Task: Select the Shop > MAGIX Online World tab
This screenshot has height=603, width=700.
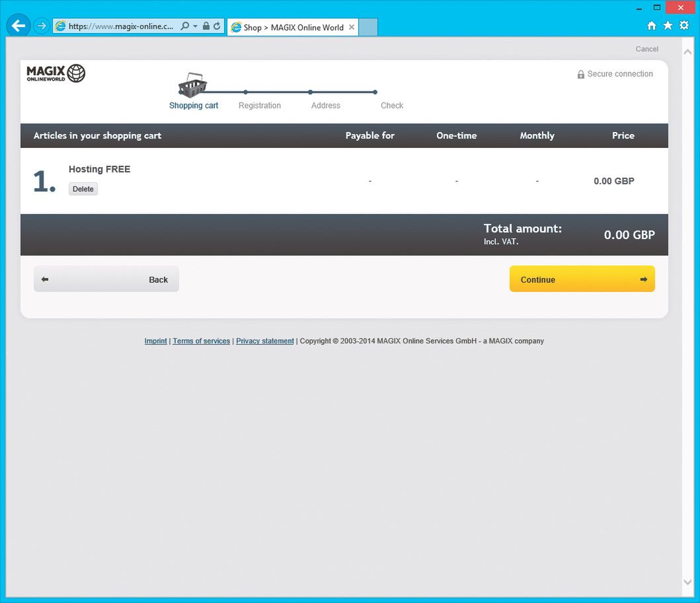Action: pyautogui.click(x=293, y=27)
